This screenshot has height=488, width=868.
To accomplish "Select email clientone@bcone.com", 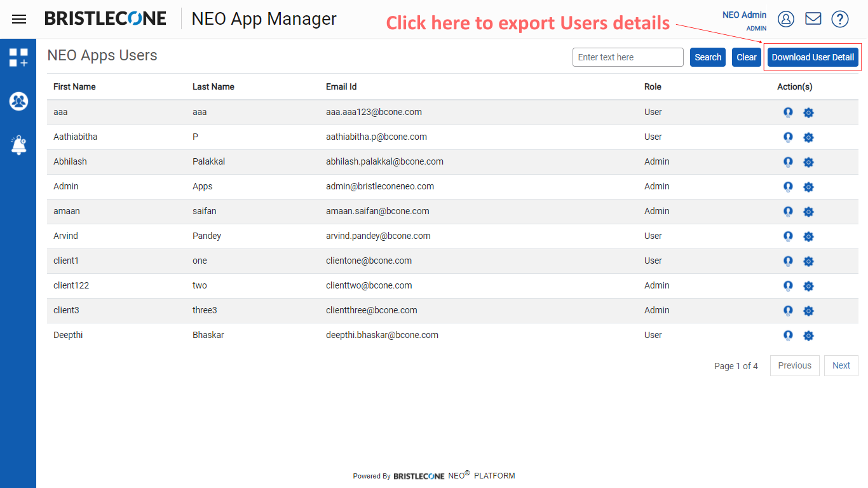I will click(369, 261).
